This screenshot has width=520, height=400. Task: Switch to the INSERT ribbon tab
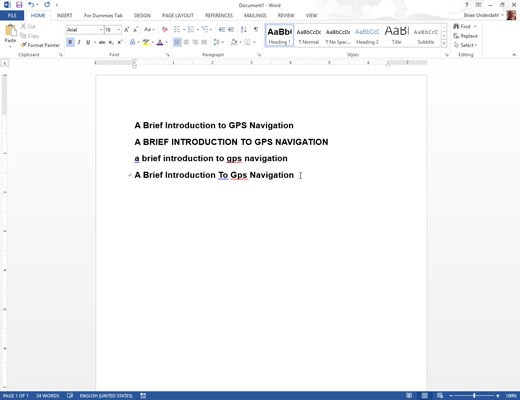point(64,15)
